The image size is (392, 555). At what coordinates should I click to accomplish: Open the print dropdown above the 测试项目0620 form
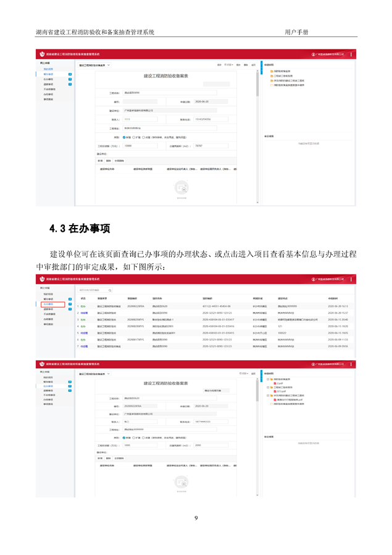click(243, 373)
